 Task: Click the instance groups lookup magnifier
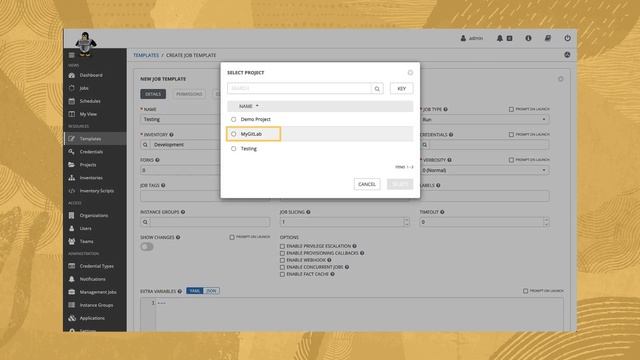pyautogui.click(x=145, y=222)
